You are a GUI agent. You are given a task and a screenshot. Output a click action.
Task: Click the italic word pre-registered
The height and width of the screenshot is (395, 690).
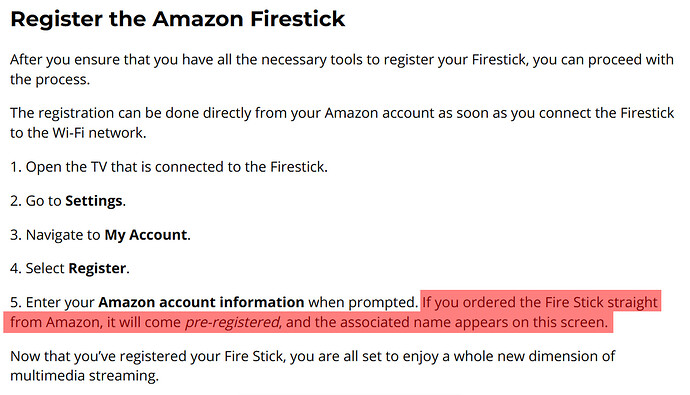(x=232, y=322)
